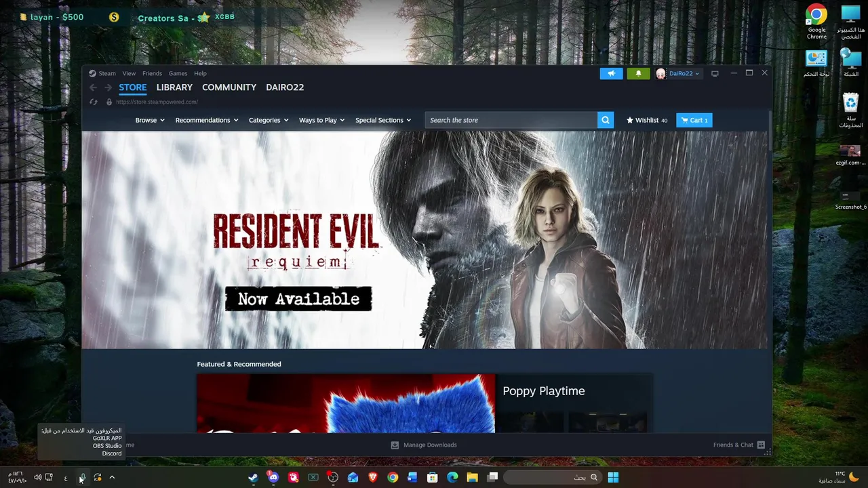The width and height of the screenshot is (868, 488).
Task: Click the padlock icon beside store URL
Action: tap(108, 102)
